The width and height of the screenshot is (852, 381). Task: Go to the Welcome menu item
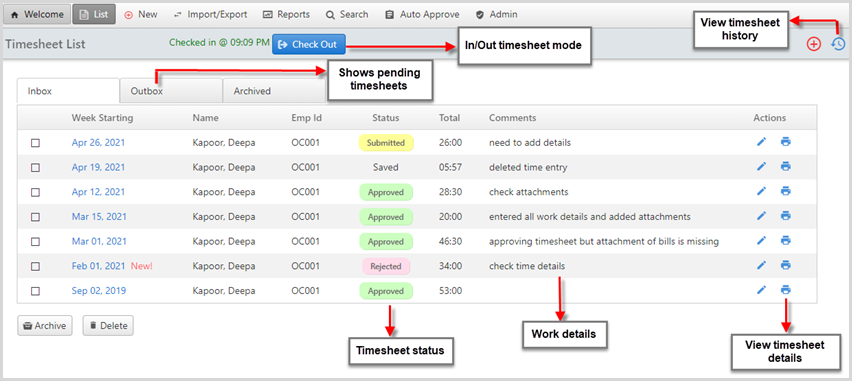36,15
